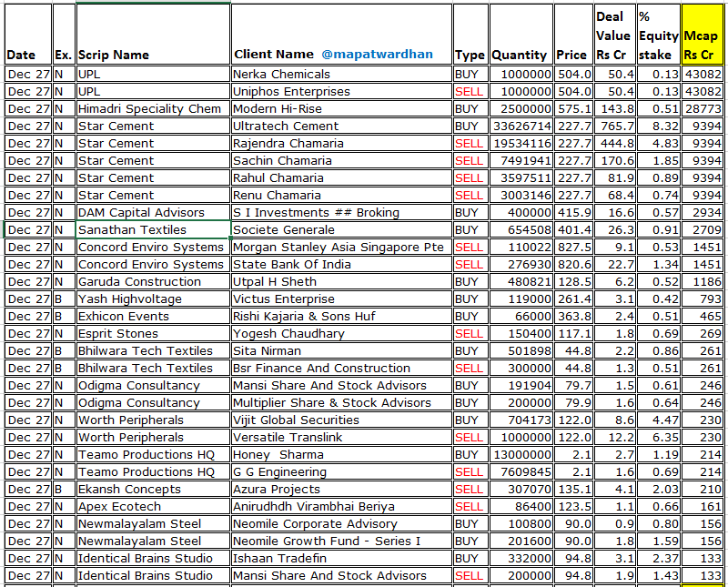Click Anirudhdh Virambhai Beriya cell
This screenshot has width=728, height=587.
342,506
